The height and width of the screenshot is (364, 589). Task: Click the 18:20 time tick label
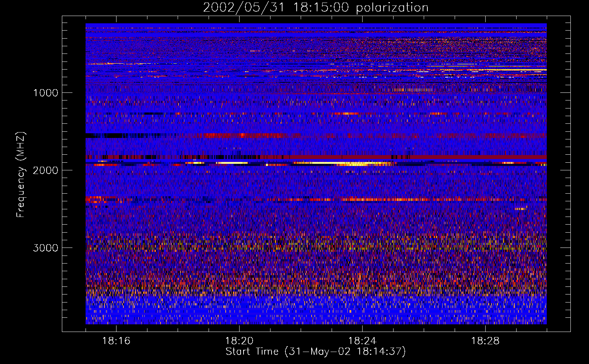239,341
